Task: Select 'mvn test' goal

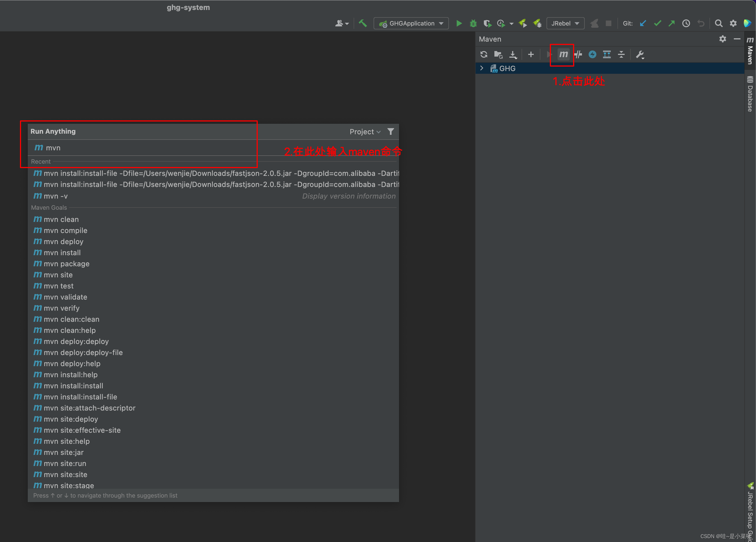Action: click(213, 286)
